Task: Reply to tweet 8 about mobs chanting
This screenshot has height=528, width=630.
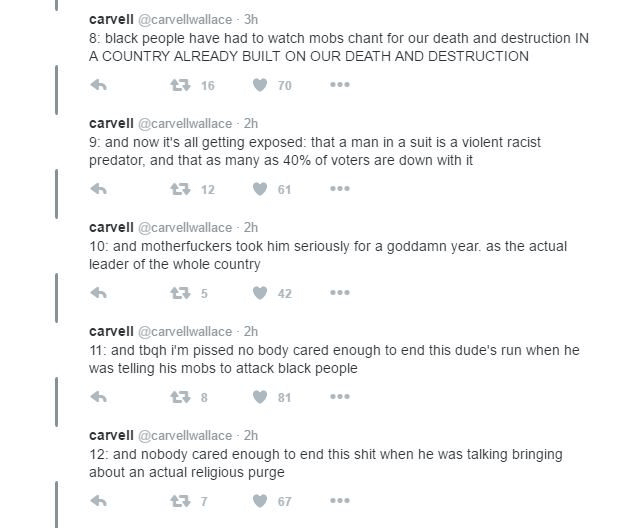Action: [x=99, y=85]
